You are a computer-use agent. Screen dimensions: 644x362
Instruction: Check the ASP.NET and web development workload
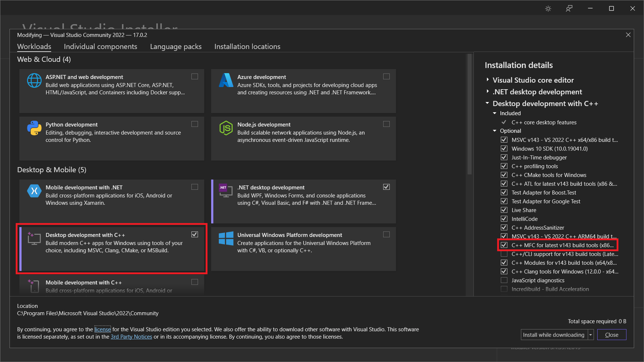pos(195,76)
